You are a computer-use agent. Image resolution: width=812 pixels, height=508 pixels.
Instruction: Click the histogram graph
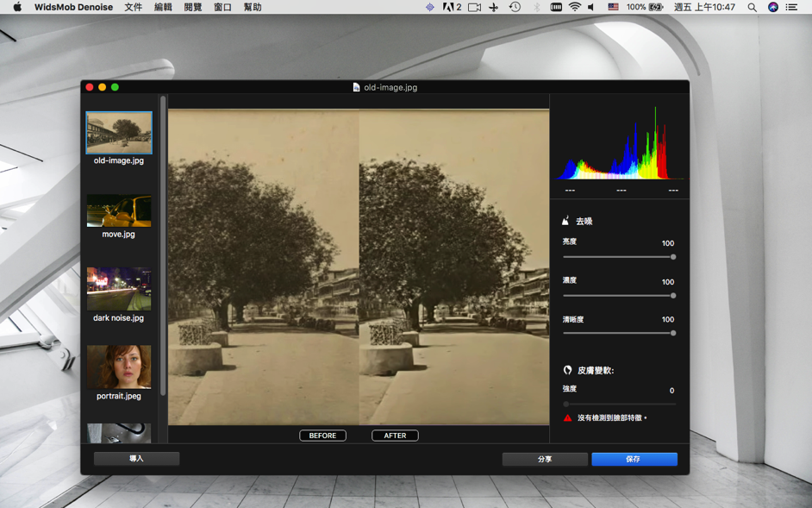620,142
